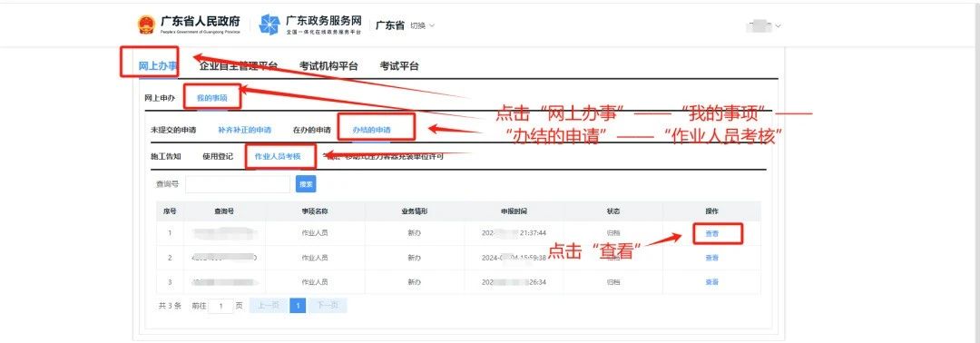The width and height of the screenshot is (980, 343).
Task: Click the 业务情形 column header
Action: click(x=415, y=211)
